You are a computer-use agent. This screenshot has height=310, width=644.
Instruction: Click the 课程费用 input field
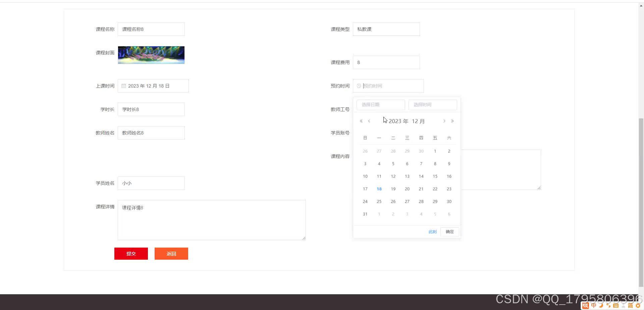click(x=386, y=62)
